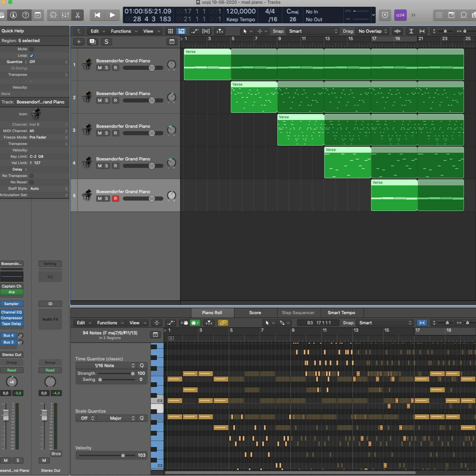Click the duplicate track icon
Image resolution: width=476 pixels, height=476 pixels.
(x=93, y=42)
